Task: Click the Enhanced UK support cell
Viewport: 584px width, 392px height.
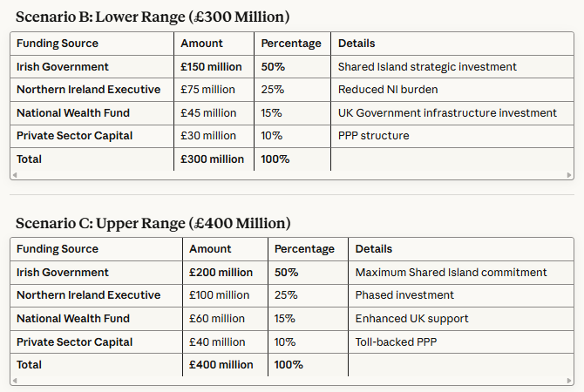Action: tap(411, 319)
